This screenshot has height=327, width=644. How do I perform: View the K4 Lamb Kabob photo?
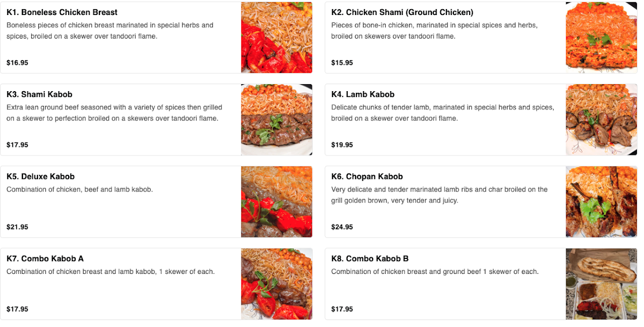click(601, 120)
